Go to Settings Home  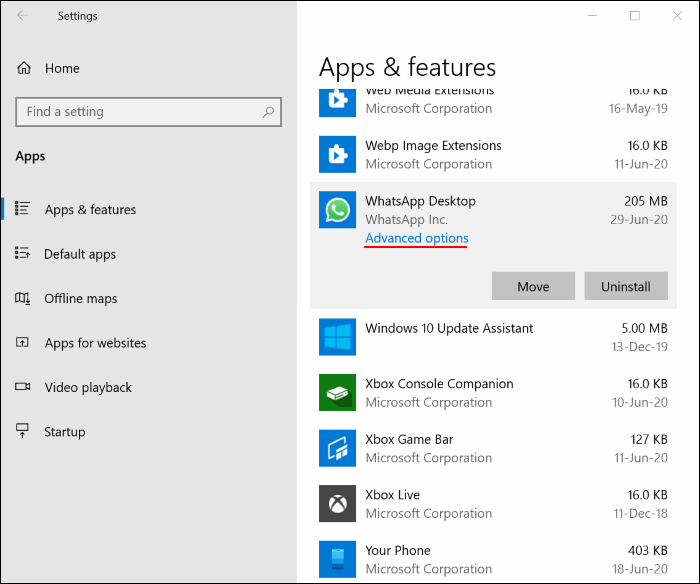click(x=62, y=68)
